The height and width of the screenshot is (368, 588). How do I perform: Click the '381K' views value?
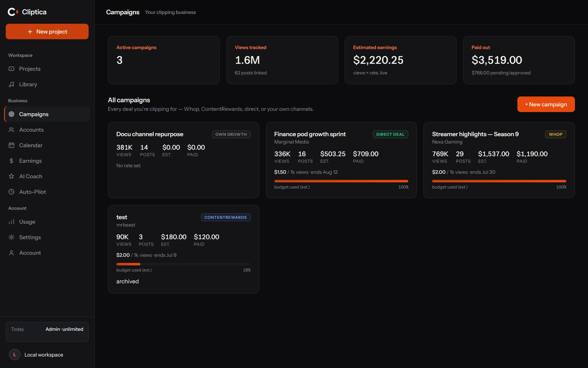(124, 147)
